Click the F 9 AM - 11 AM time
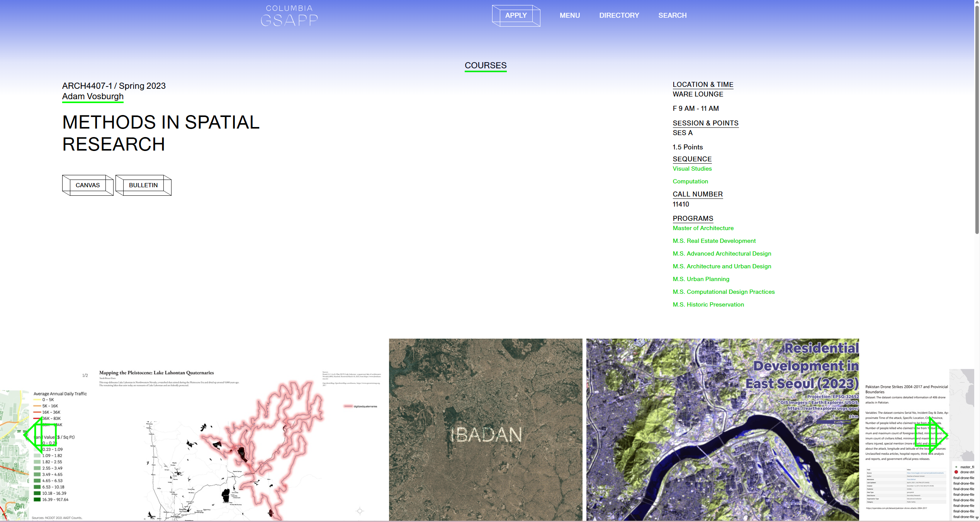 696,108
